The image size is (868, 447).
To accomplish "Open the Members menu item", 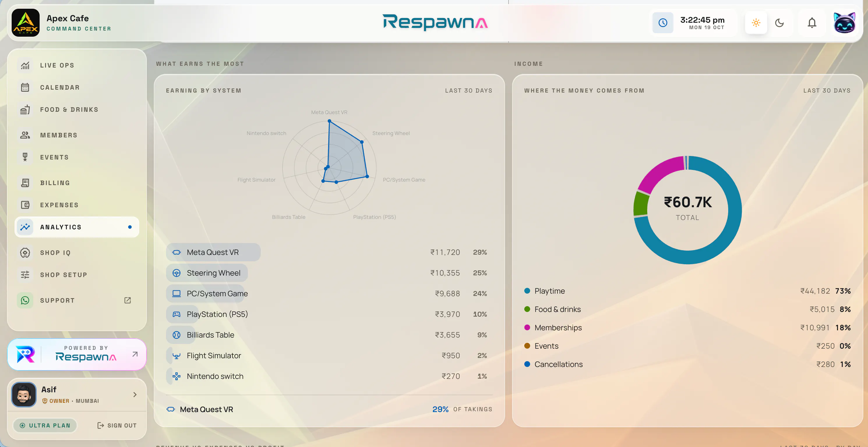I will point(77,135).
